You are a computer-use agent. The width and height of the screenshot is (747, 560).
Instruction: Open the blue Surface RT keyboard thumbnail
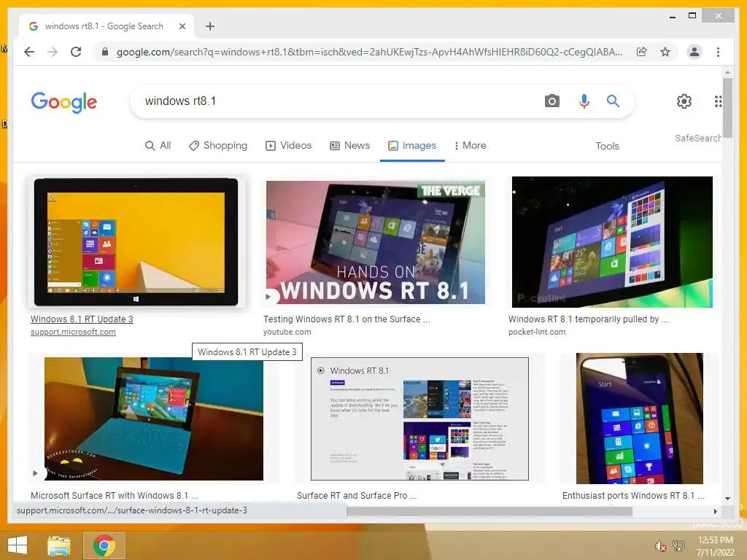(153, 419)
